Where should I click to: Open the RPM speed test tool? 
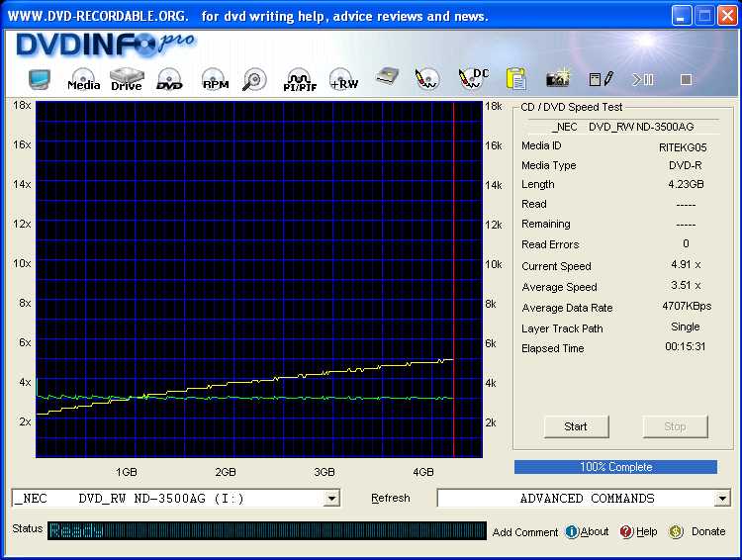click(x=216, y=79)
